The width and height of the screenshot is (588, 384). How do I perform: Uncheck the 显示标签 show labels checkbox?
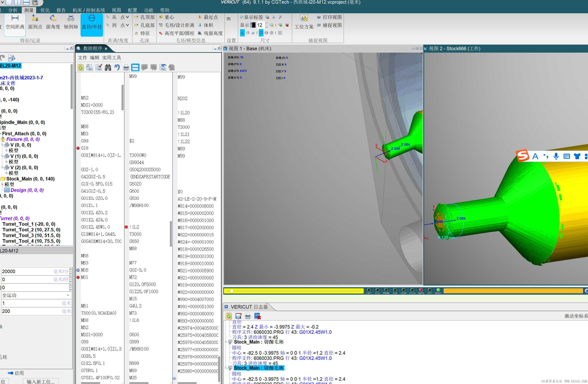(x=242, y=17)
